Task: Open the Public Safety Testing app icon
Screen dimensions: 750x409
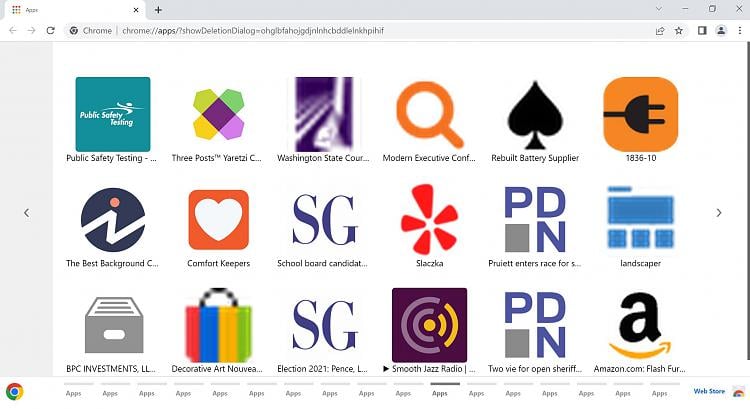Action: click(x=113, y=114)
